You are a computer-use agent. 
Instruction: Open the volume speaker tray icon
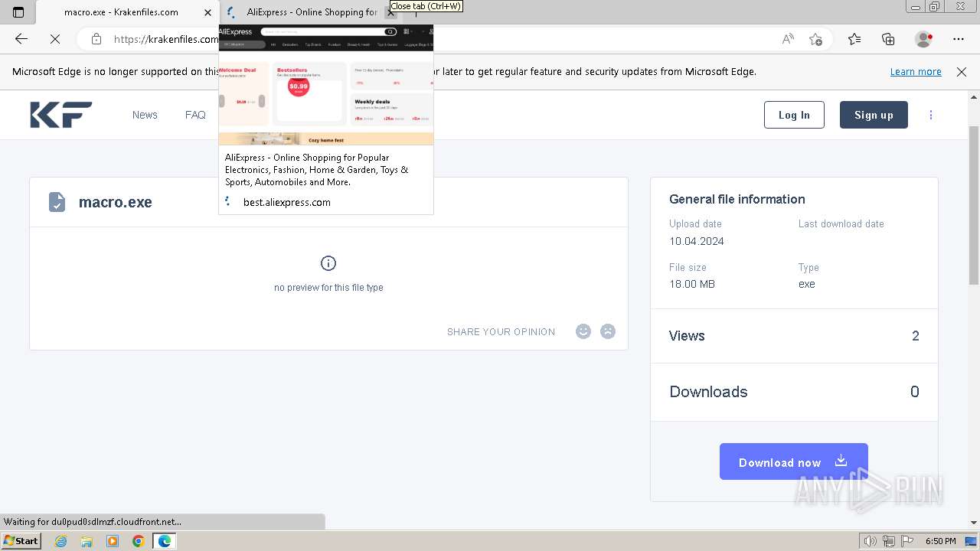click(871, 541)
